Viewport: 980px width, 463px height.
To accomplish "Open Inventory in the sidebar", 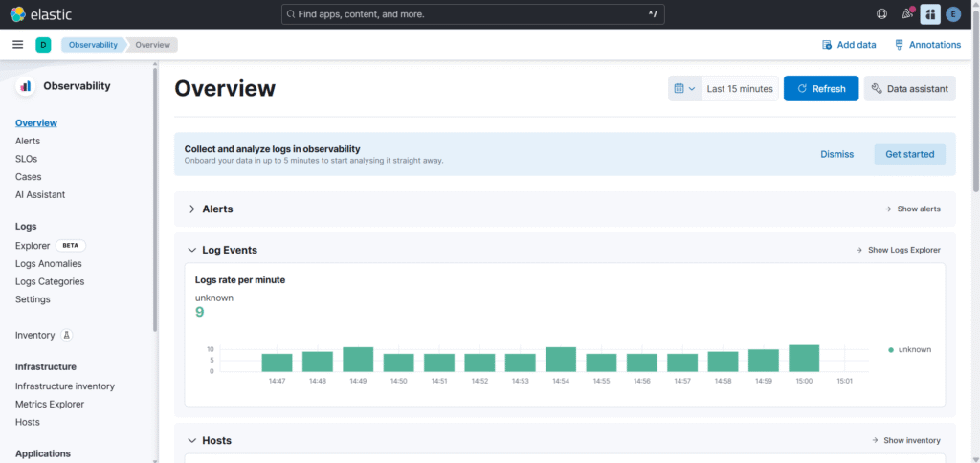I will (35, 335).
